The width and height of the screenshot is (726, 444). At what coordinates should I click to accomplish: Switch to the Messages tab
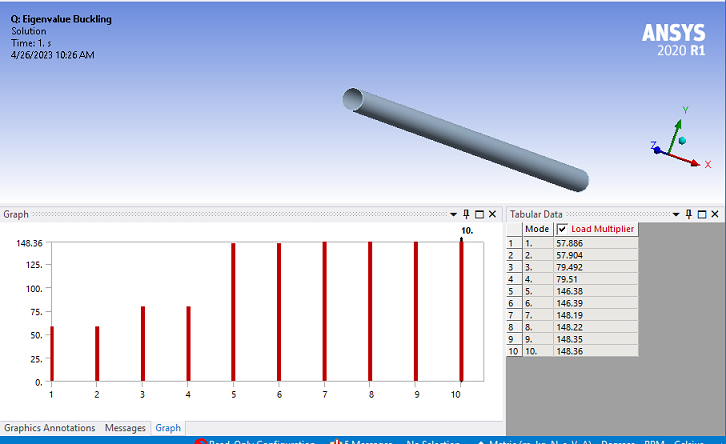(x=125, y=428)
